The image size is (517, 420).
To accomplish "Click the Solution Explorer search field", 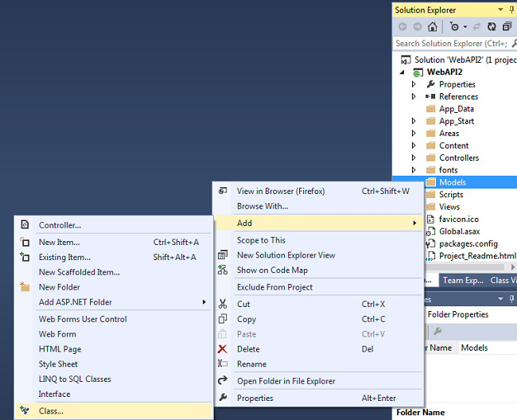I will 455,43.
